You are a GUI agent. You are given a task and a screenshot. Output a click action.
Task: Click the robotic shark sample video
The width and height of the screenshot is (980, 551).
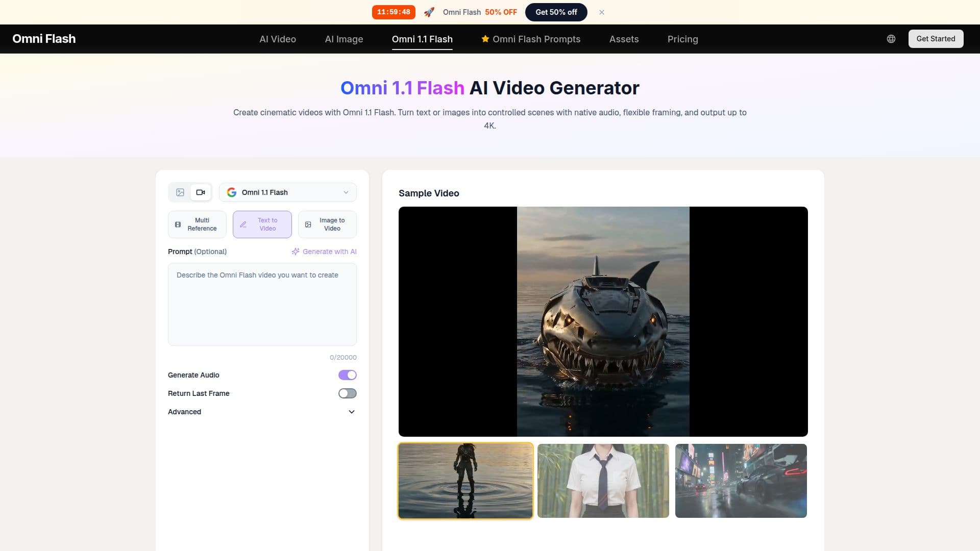603,321
